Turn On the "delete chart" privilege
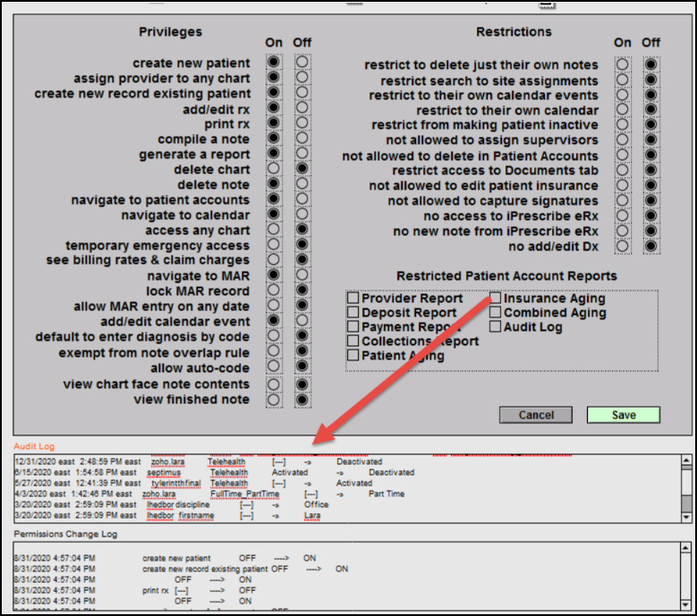697x616 pixels. pyautogui.click(x=272, y=169)
